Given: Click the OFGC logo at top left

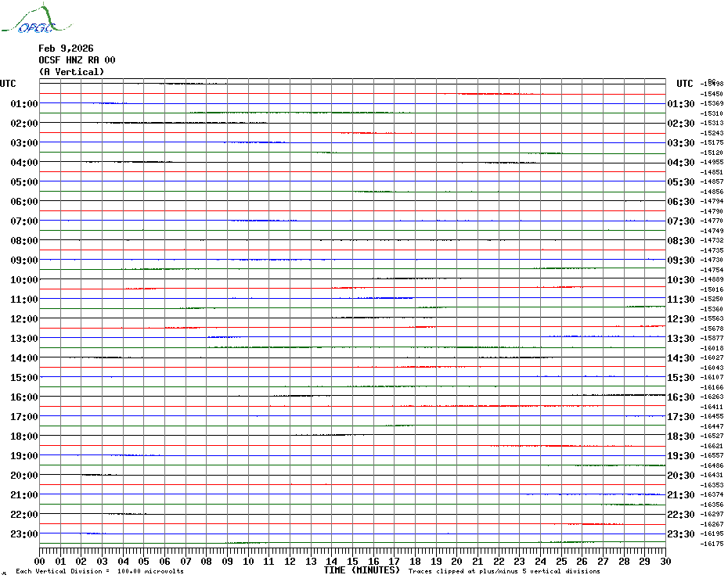Looking at the screenshot, I should coord(36,19).
